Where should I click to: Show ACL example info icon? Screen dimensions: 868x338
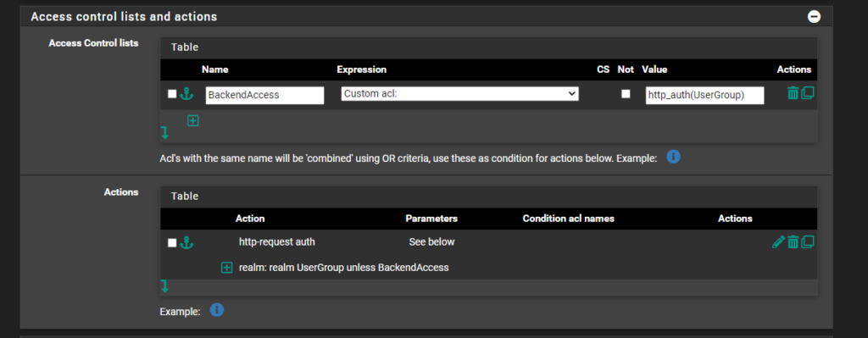tap(673, 157)
